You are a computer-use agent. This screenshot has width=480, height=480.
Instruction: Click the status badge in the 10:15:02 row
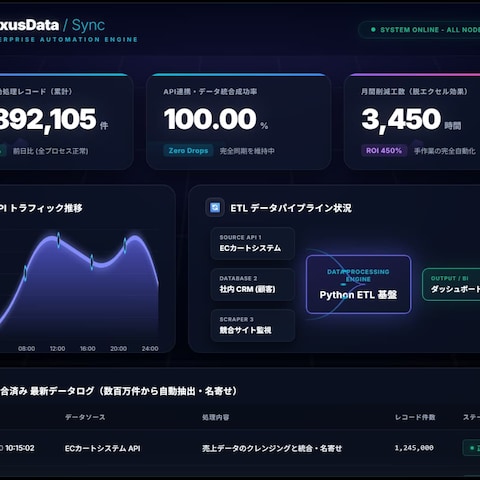coord(471,448)
